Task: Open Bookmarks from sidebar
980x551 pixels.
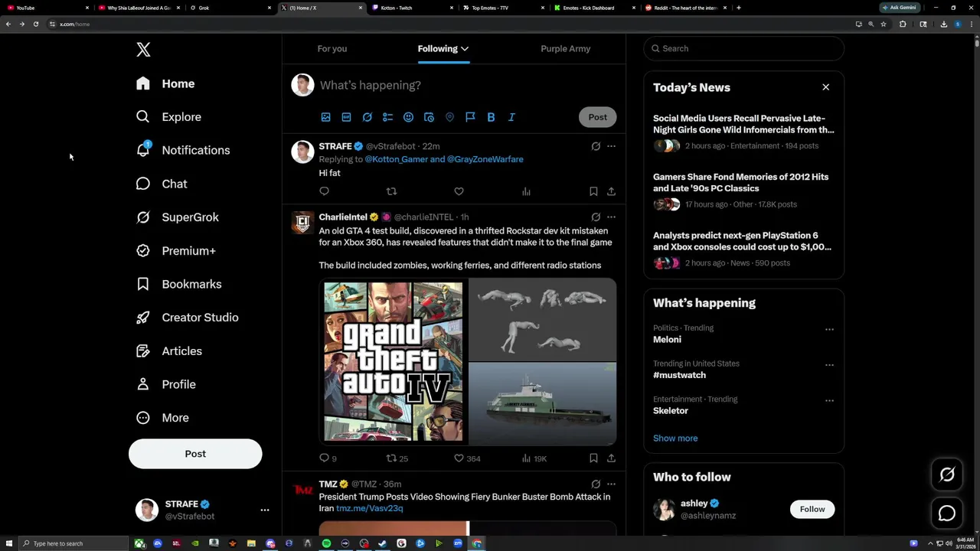Action: point(180,284)
